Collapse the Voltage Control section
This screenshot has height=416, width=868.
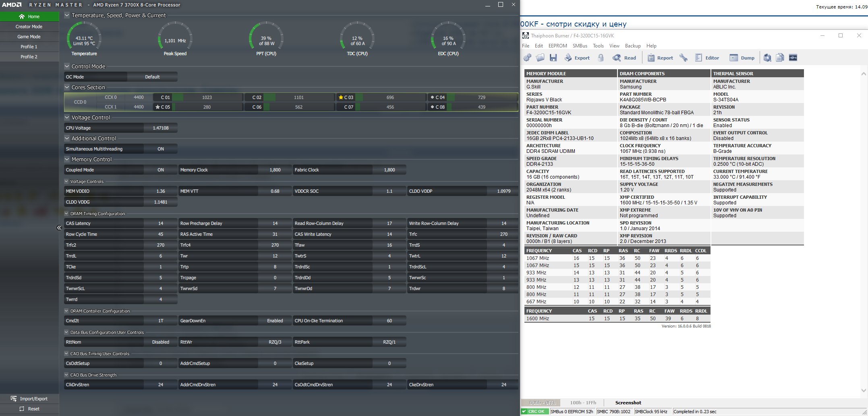click(67, 117)
